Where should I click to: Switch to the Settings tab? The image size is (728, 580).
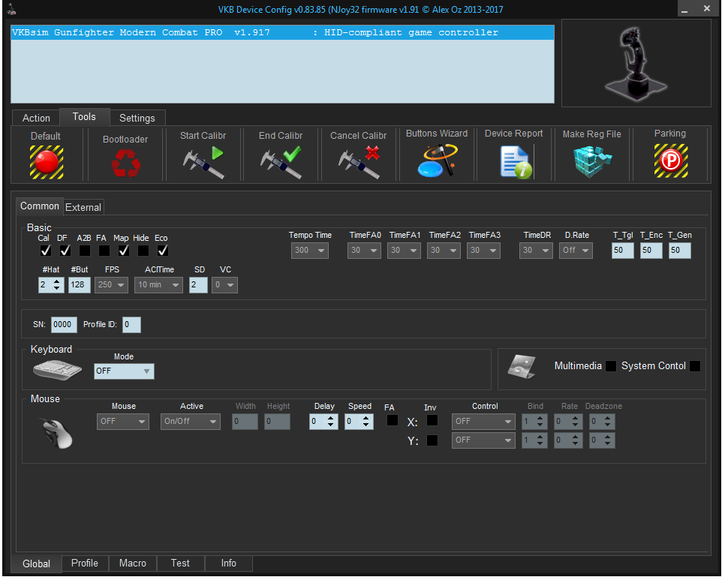137,119
